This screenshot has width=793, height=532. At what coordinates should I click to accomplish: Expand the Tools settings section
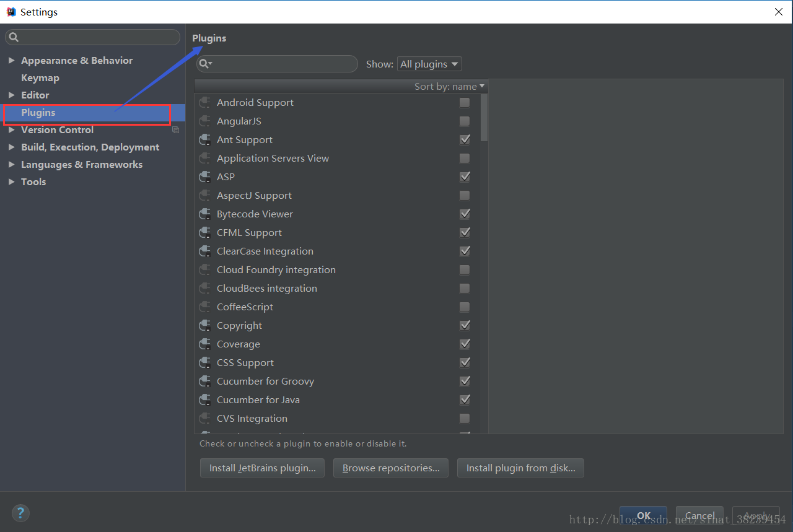(11, 182)
